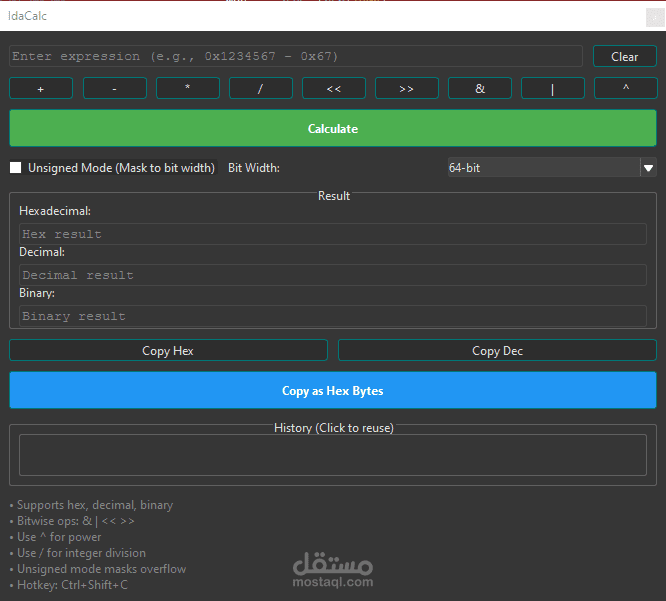This screenshot has height=601, width=666.
Task: Click the IdaCalc window title
Action: pos(27,16)
